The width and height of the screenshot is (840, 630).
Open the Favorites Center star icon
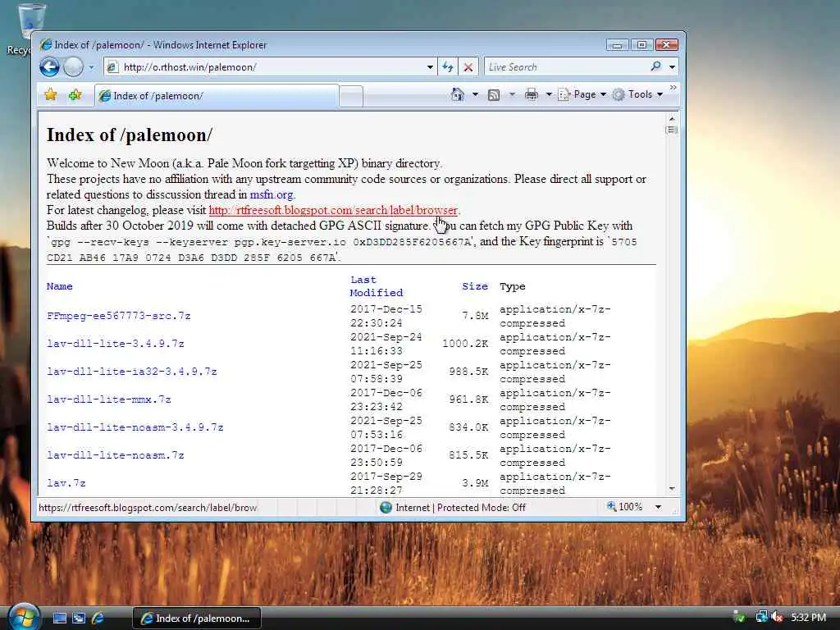(50, 95)
